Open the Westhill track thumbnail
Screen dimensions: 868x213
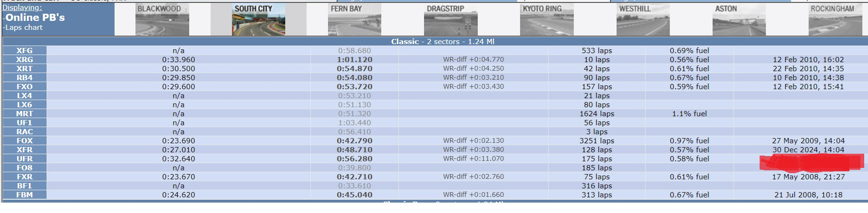(x=643, y=20)
